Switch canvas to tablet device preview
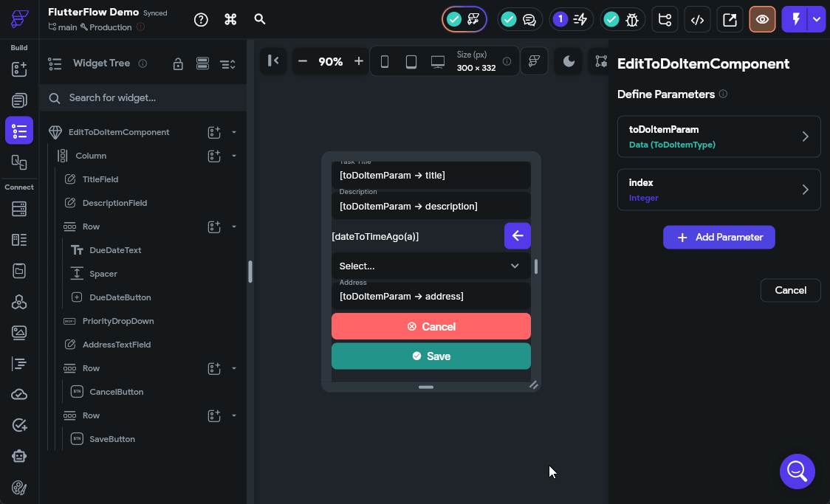830x504 pixels. pos(411,62)
